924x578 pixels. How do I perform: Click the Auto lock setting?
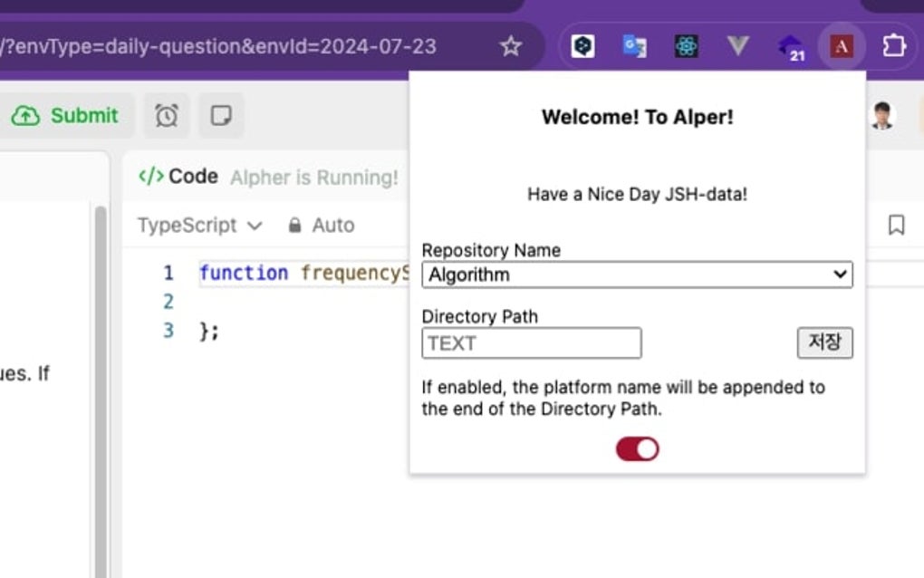(322, 225)
